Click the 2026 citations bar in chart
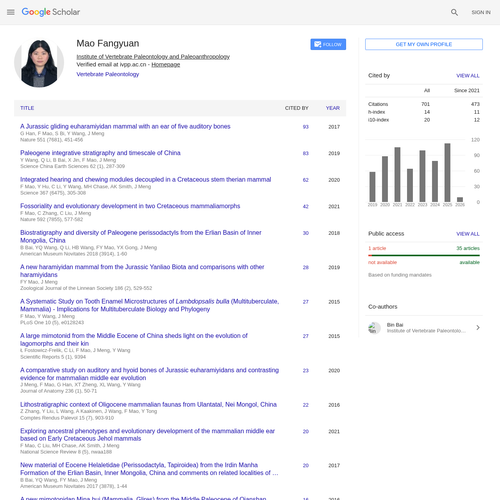Image resolution: width=500 pixels, height=500 pixels. click(x=460, y=200)
